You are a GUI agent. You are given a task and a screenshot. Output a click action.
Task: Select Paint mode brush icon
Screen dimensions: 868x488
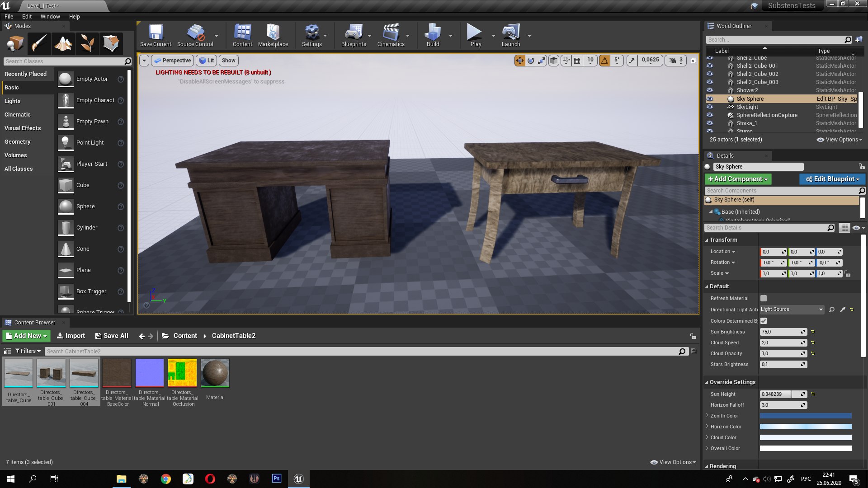point(39,43)
